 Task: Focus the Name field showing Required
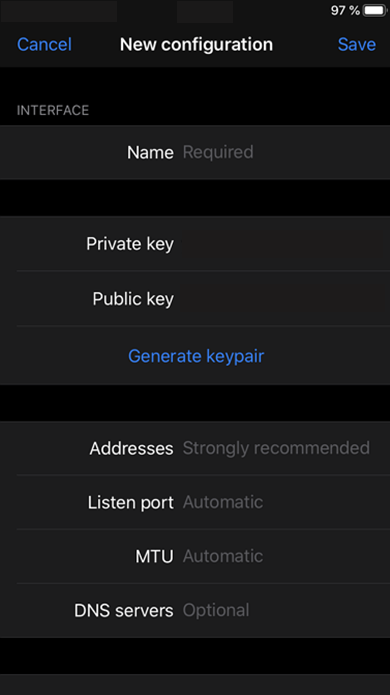point(284,152)
